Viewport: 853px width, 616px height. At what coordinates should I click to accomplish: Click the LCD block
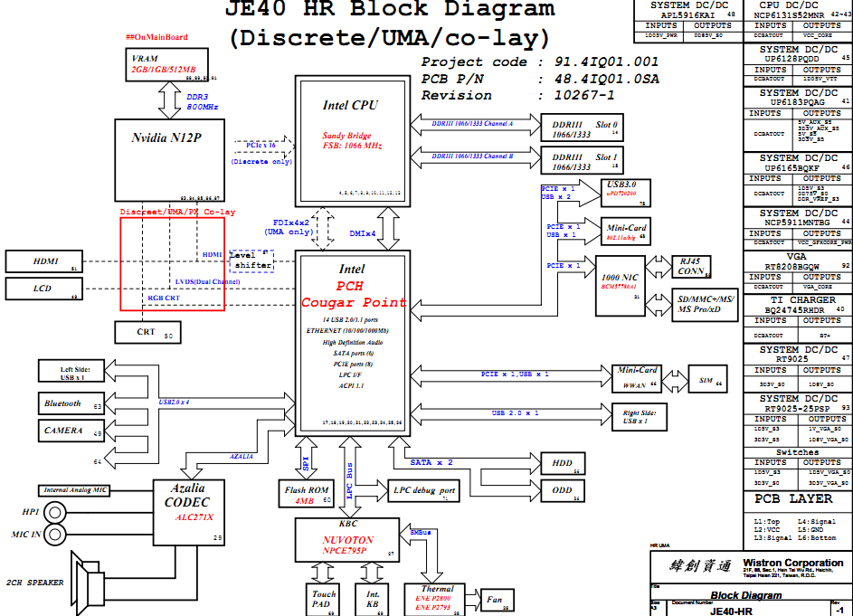44,289
